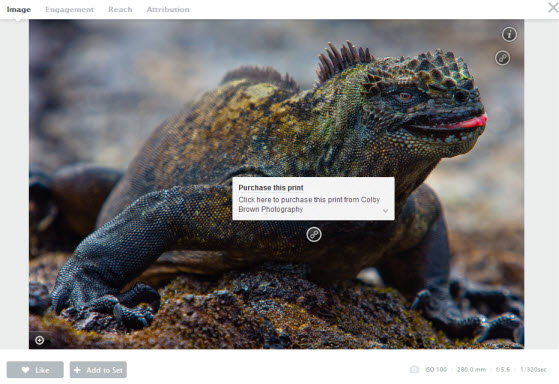Screen dimensions: 559x384
Task: Click the Add to Set button
Action: coord(98,370)
